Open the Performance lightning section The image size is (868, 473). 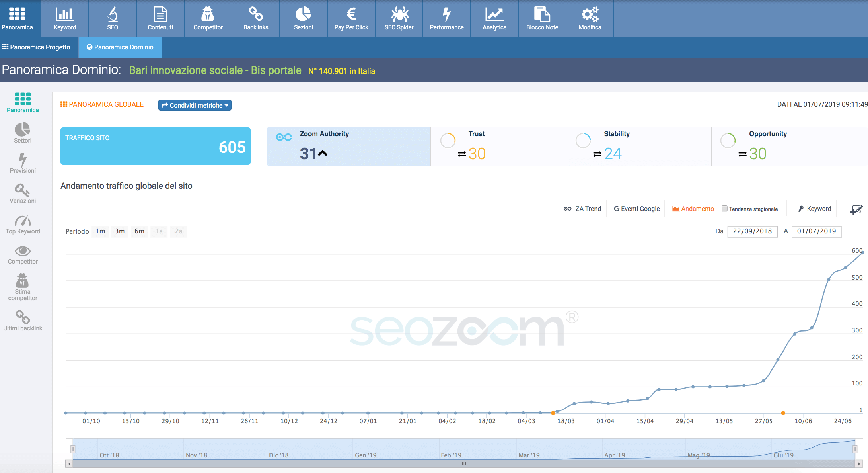pyautogui.click(x=447, y=19)
